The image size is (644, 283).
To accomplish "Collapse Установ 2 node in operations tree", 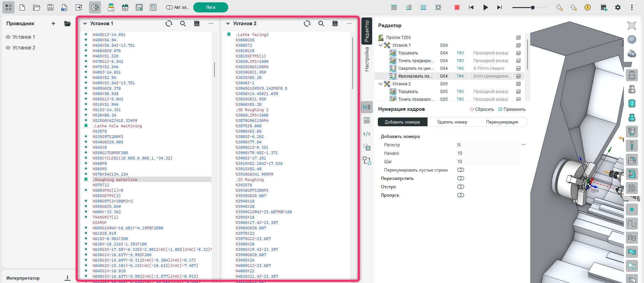I will 380,84.
